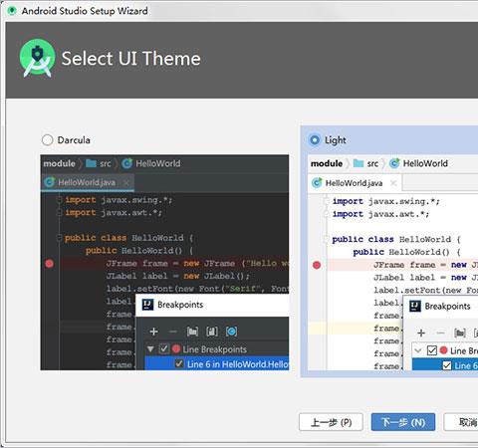Close HelloWorld.java tab in Light preview
Image resolution: width=478 pixels, height=448 pixels.
[x=393, y=183]
